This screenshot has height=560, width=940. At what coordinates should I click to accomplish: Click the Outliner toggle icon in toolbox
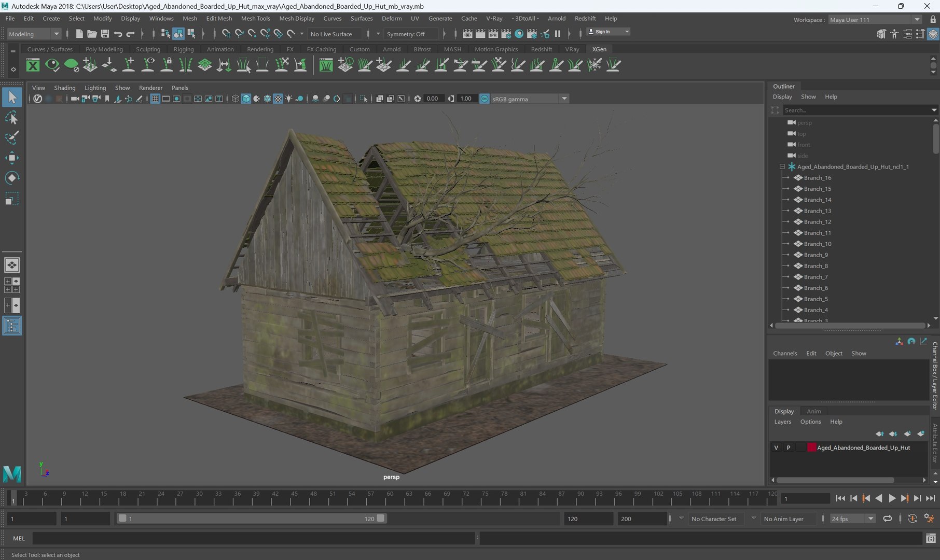pyautogui.click(x=12, y=326)
